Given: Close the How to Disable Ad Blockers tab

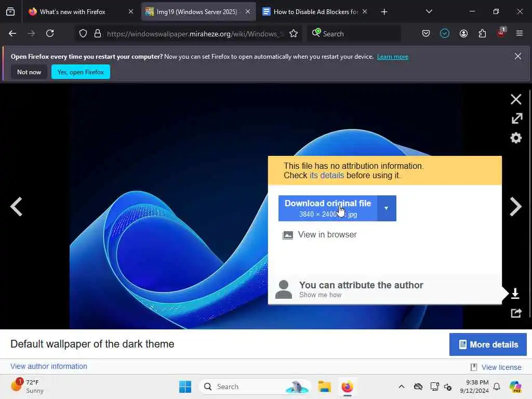Looking at the screenshot, I should coord(365,12).
